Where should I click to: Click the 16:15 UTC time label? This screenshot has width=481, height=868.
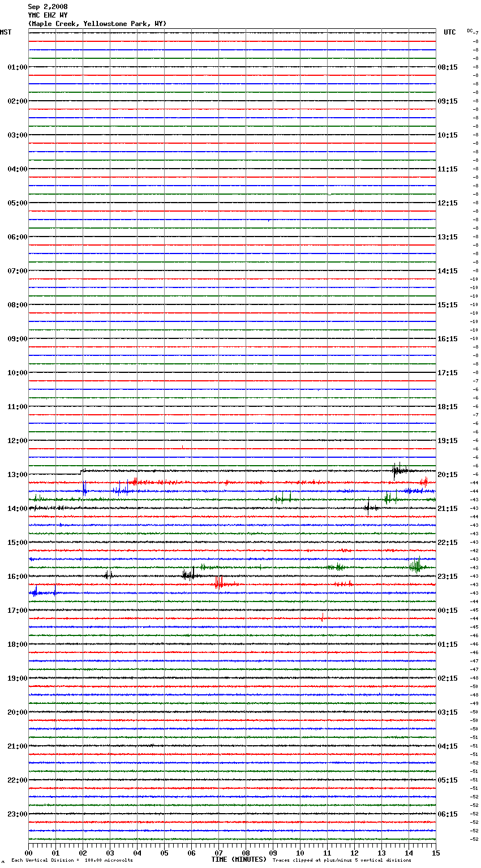pos(448,339)
